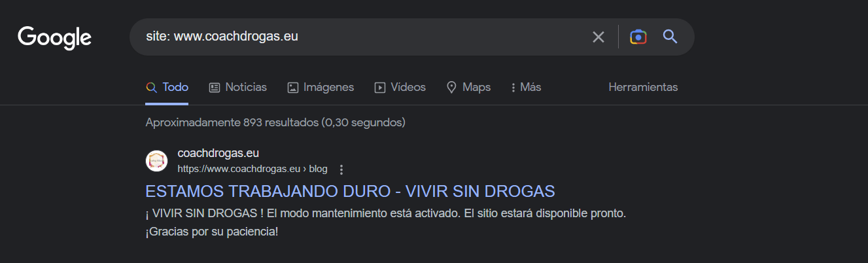The image size is (868, 263).
Task: Switch to the Imágenes tab
Action: pos(321,87)
